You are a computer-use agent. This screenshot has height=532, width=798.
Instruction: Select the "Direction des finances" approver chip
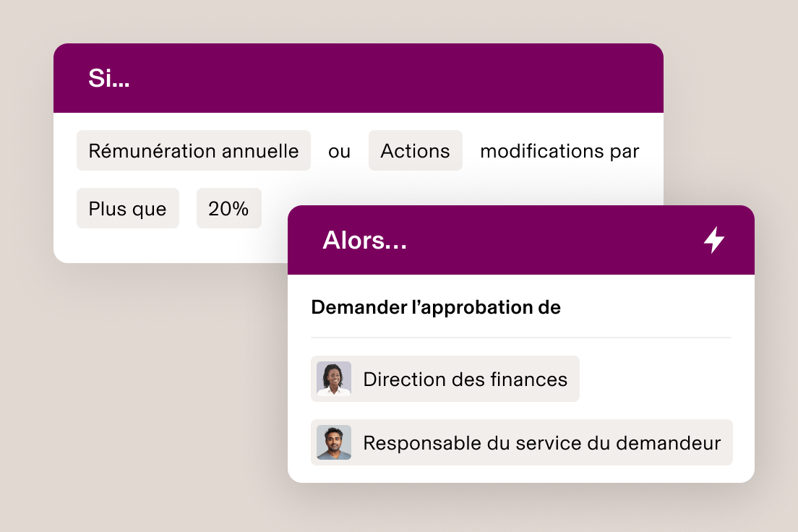[x=445, y=378]
